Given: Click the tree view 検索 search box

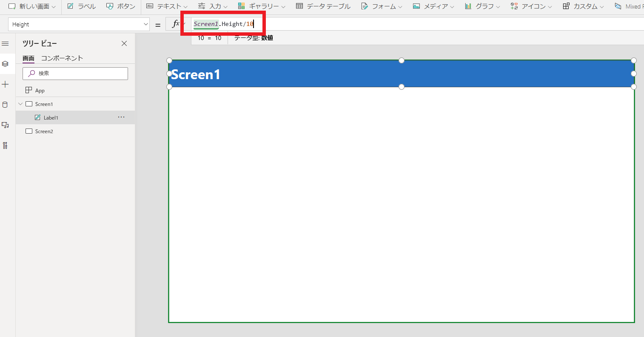Looking at the screenshot, I should (75, 73).
